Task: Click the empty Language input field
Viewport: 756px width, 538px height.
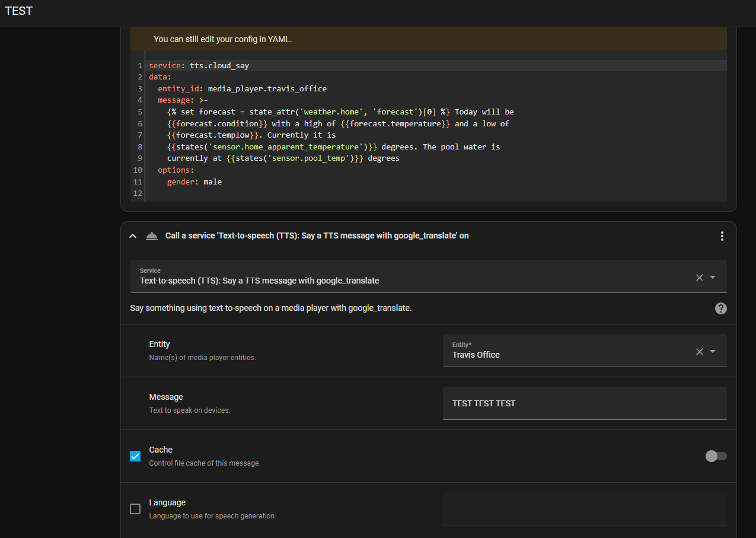Action: (x=584, y=508)
